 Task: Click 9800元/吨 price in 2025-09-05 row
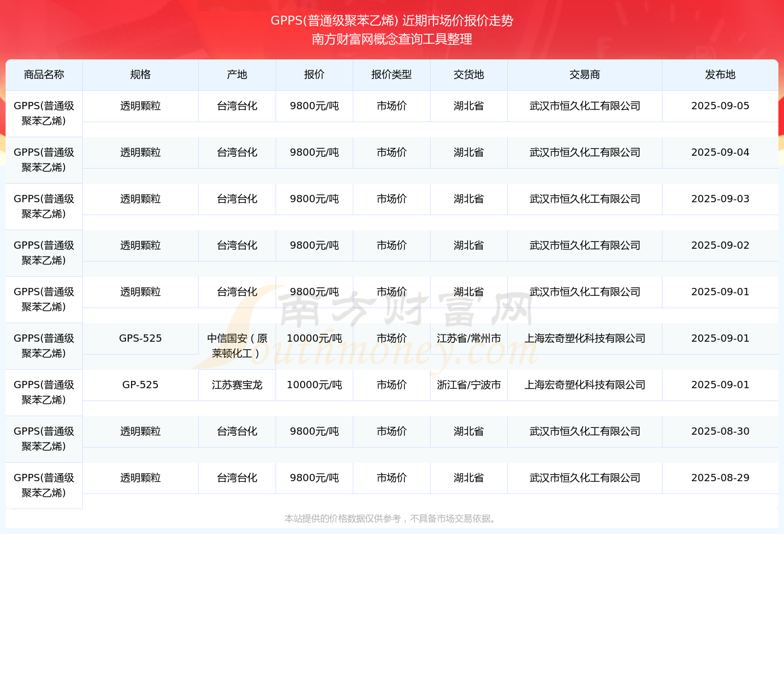coord(314,106)
